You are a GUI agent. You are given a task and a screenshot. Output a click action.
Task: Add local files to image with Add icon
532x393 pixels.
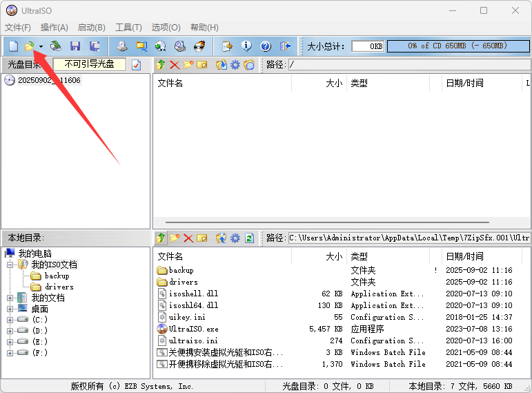(x=221, y=238)
